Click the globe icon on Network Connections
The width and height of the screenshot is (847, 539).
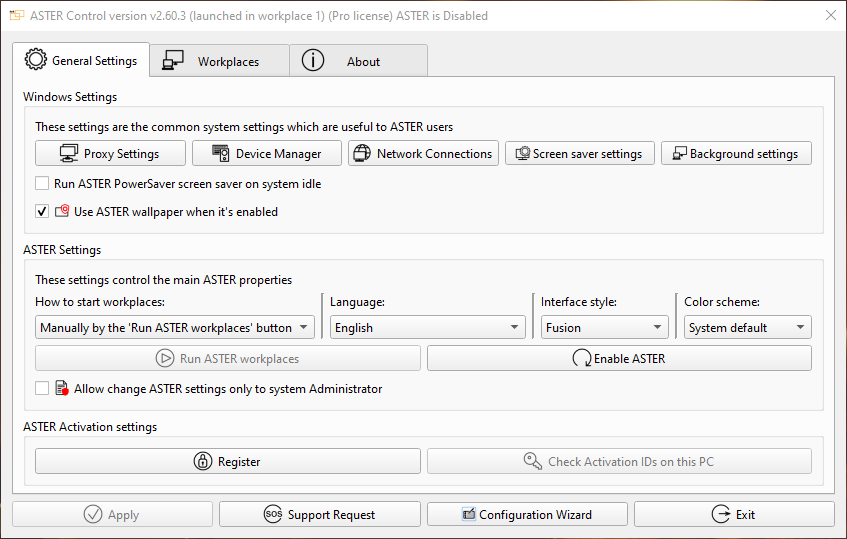pos(362,153)
